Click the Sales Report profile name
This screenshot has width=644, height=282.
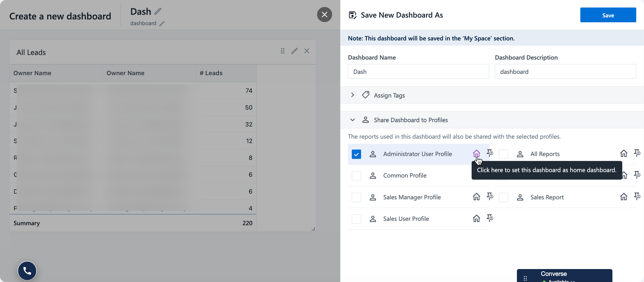point(547,197)
